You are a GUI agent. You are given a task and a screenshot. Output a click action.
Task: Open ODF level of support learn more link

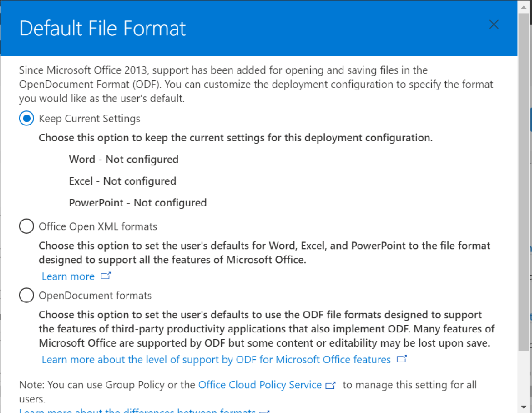point(216,359)
